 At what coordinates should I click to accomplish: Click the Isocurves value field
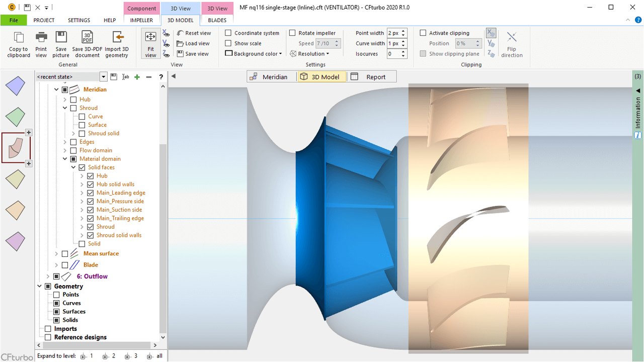pyautogui.click(x=394, y=54)
